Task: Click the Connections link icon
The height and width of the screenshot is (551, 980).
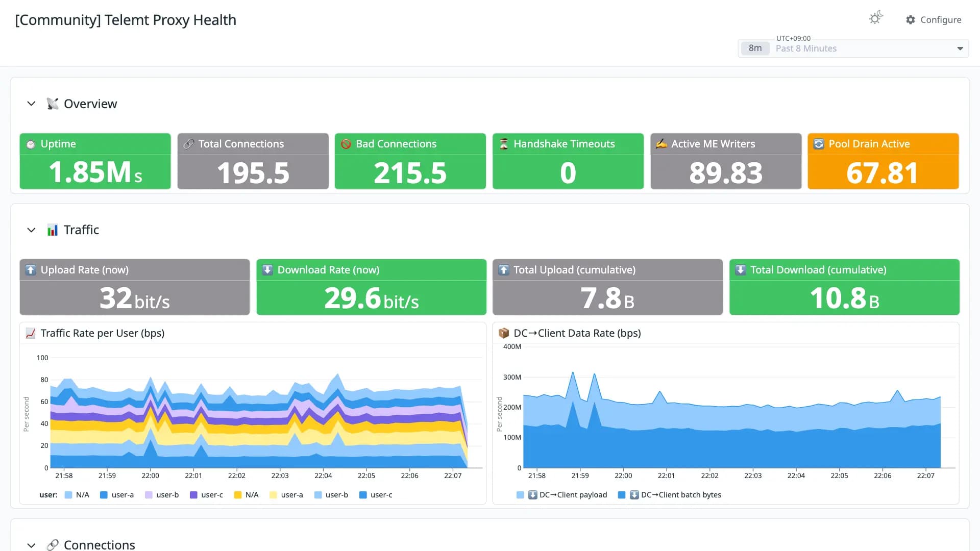Action: [52, 545]
